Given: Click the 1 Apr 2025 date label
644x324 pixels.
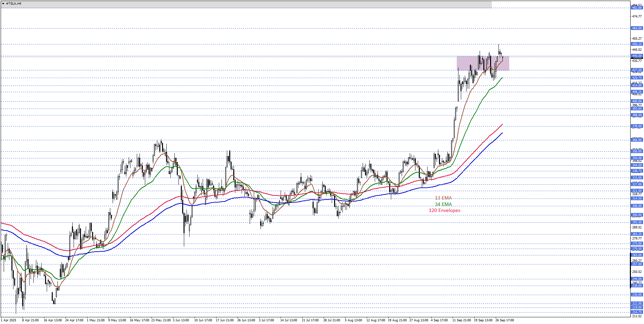Looking at the screenshot, I should point(8,320).
